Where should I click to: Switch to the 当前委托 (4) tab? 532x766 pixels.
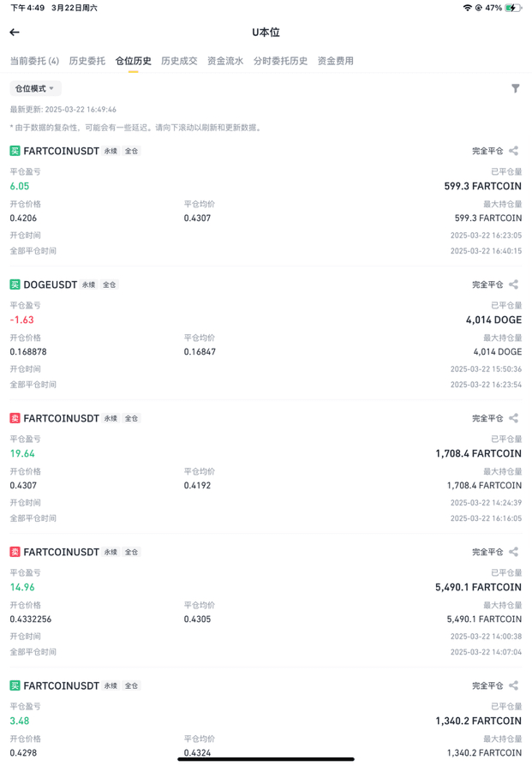[x=34, y=61]
